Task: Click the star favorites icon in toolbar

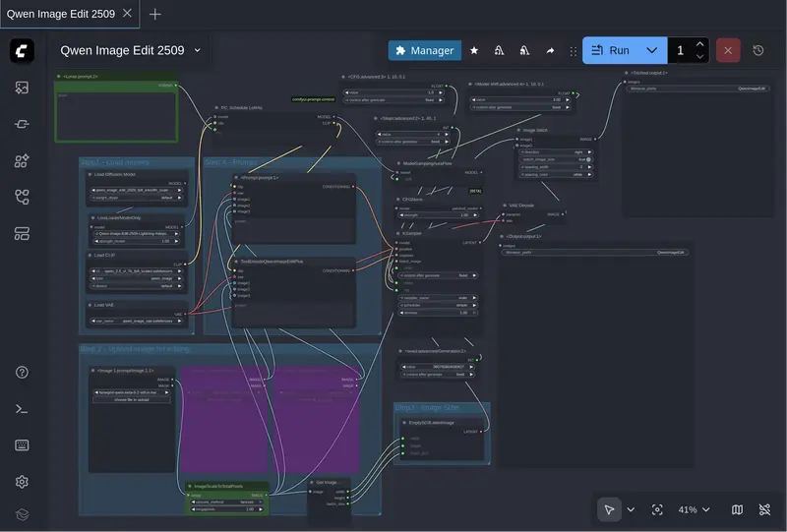Action: click(x=474, y=50)
